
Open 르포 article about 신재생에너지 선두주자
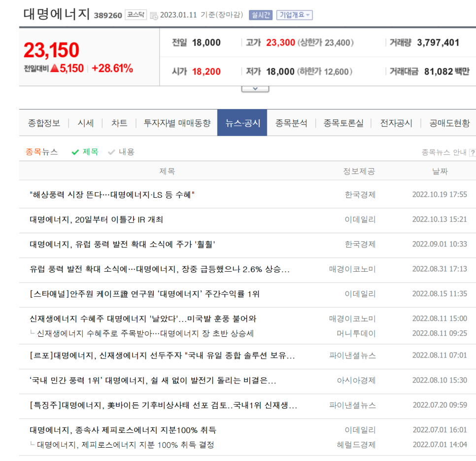point(163,355)
